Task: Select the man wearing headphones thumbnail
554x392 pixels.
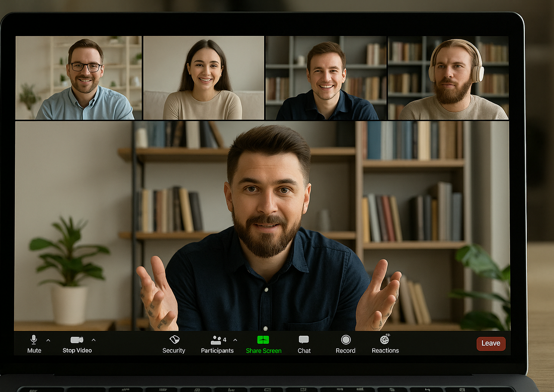Action: pyautogui.click(x=448, y=77)
